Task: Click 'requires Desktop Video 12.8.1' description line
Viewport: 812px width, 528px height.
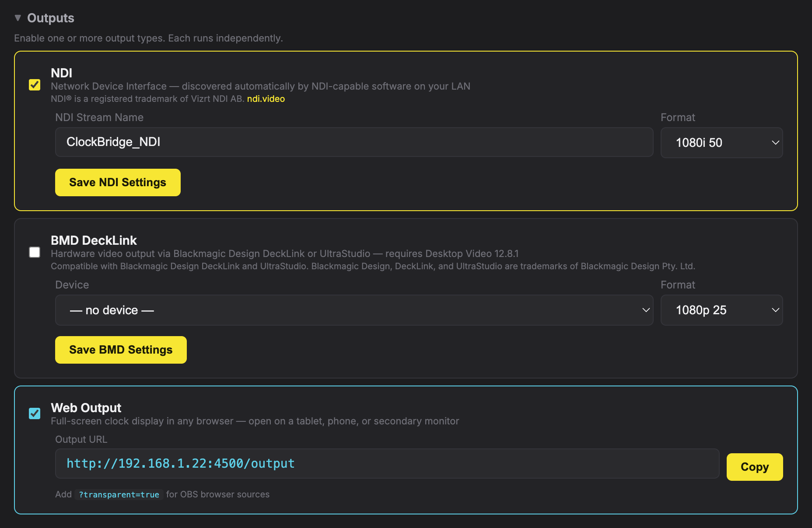Action: [285, 254]
